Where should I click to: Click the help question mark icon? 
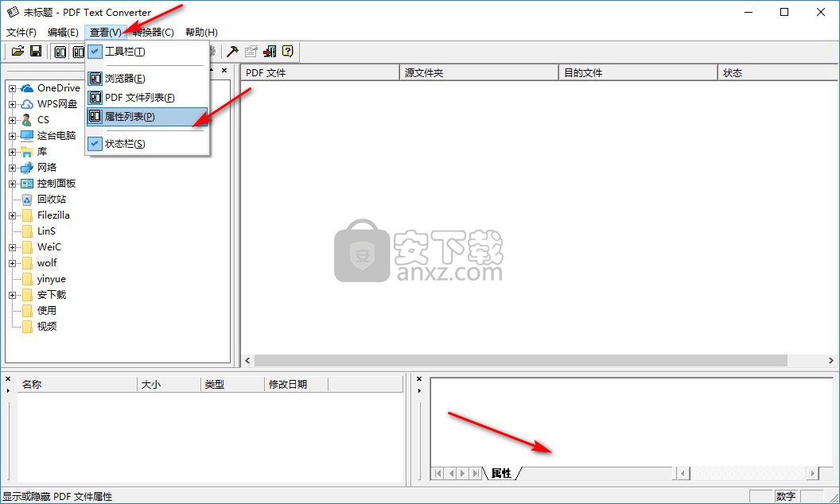tap(288, 52)
